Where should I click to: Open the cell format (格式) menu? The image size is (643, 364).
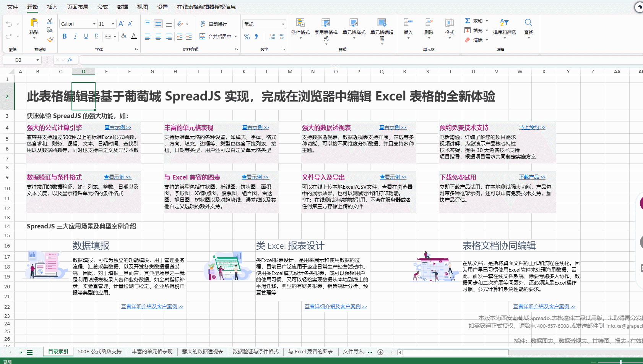pos(450,28)
